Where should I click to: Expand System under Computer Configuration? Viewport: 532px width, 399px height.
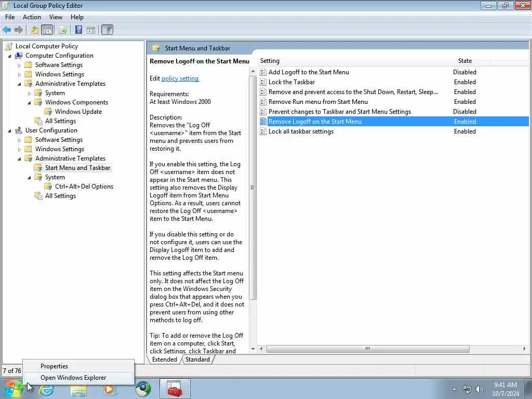(29, 94)
